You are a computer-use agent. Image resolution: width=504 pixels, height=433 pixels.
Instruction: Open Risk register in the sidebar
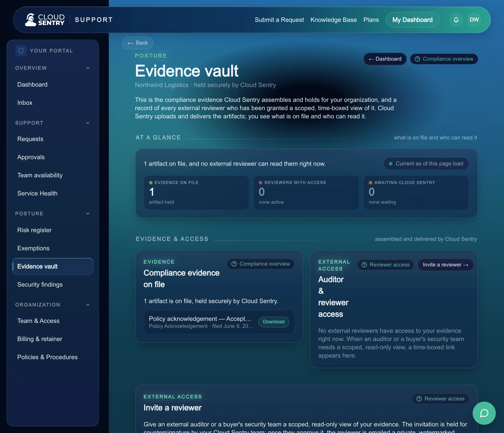pos(53,230)
